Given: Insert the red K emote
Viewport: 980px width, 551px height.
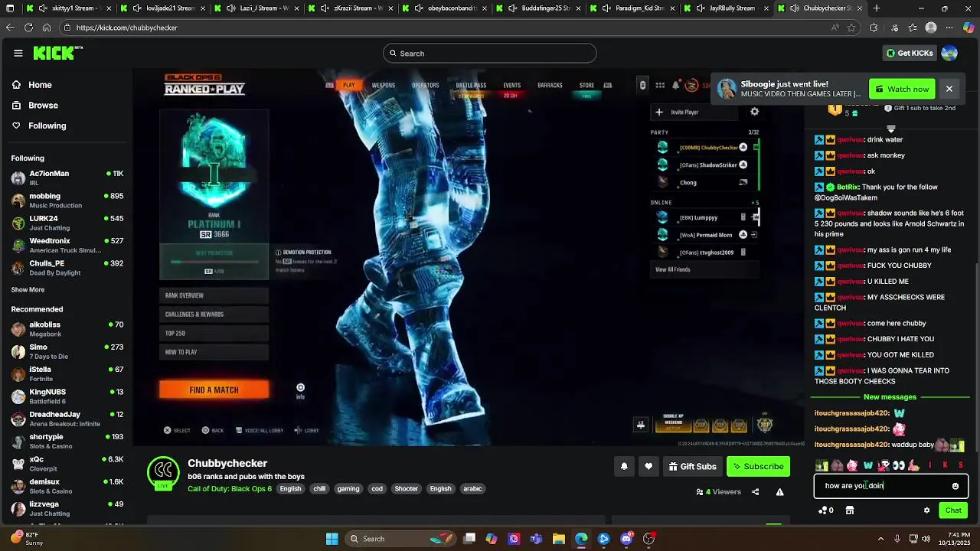Looking at the screenshot, I should pos(945,465).
